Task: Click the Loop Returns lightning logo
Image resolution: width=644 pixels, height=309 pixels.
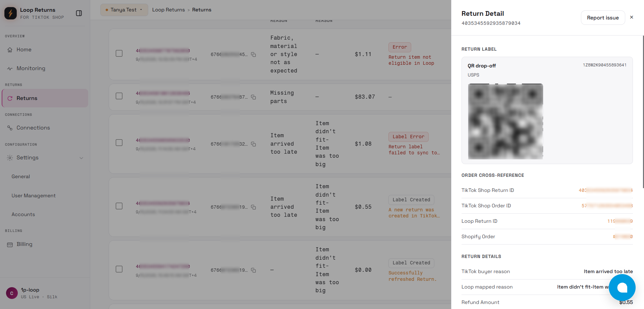Action: coord(10,13)
